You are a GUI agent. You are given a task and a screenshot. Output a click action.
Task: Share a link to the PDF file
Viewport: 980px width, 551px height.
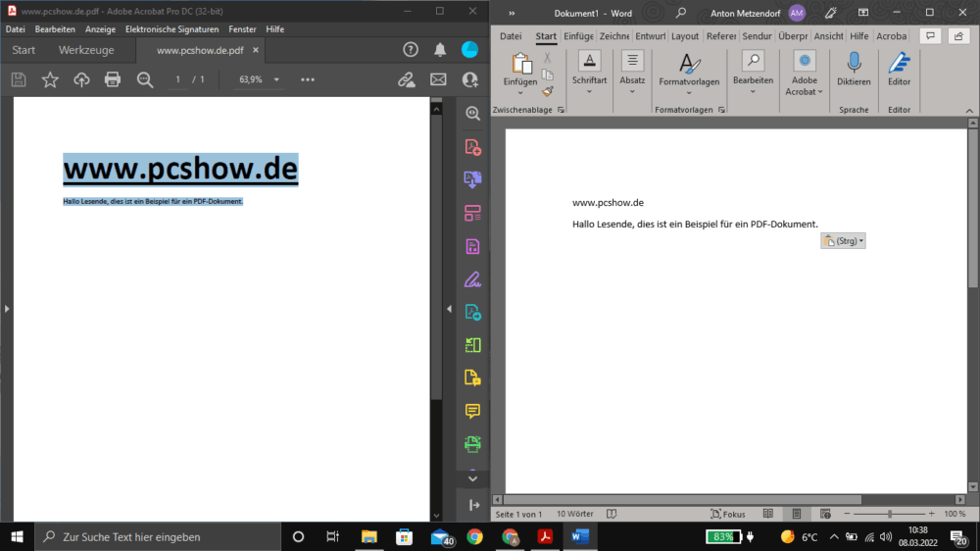pyautogui.click(x=407, y=79)
